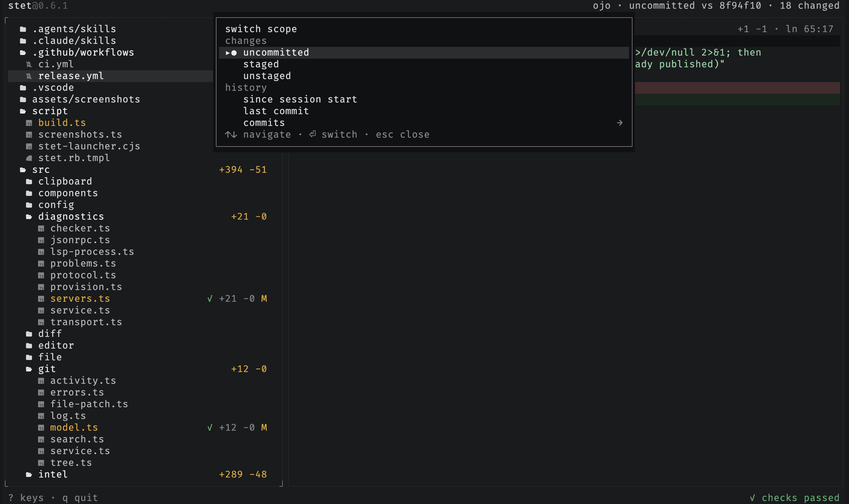Screen dimensions: 849x504
Task: Open the commits submenu entry
Action: (x=424, y=123)
